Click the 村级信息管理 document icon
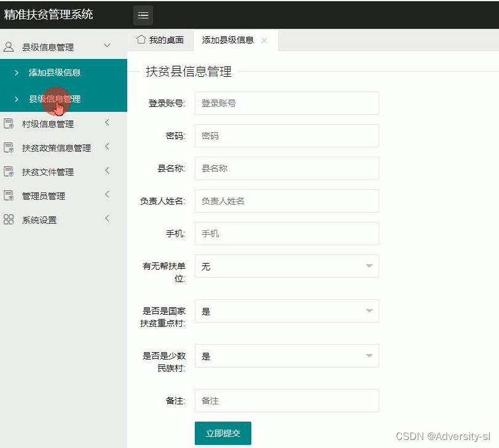 tap(8, 122)
